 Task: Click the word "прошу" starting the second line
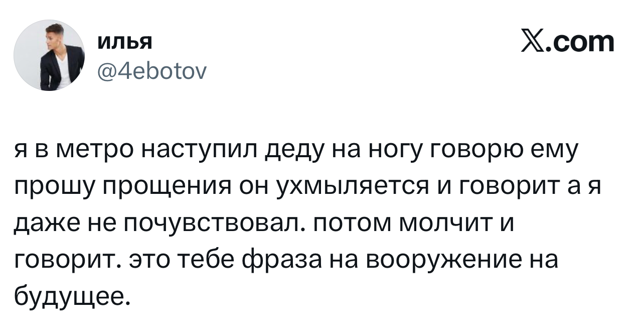48,186
